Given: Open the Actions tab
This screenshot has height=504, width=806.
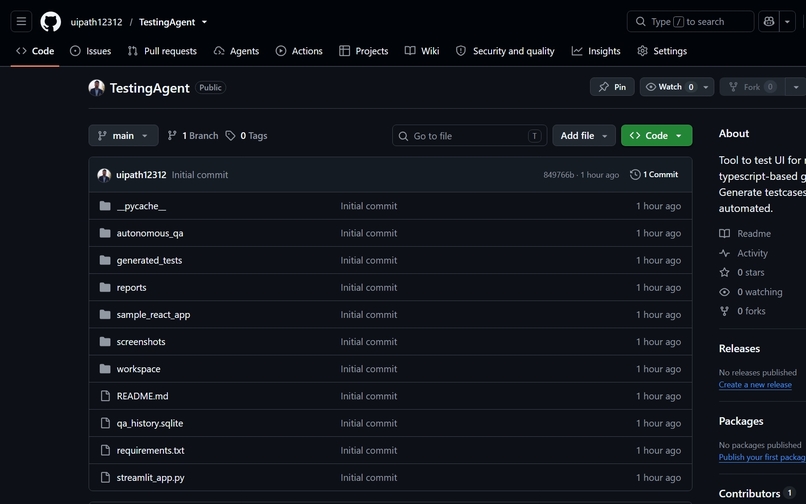Looking at the screenshot, I should coord(299,51).
